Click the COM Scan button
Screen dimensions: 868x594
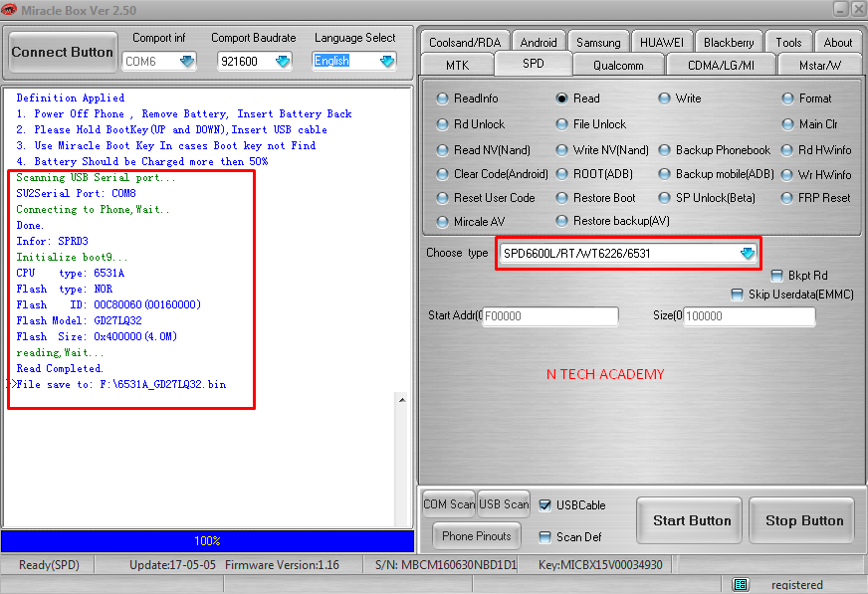click(x=448, y=504)
